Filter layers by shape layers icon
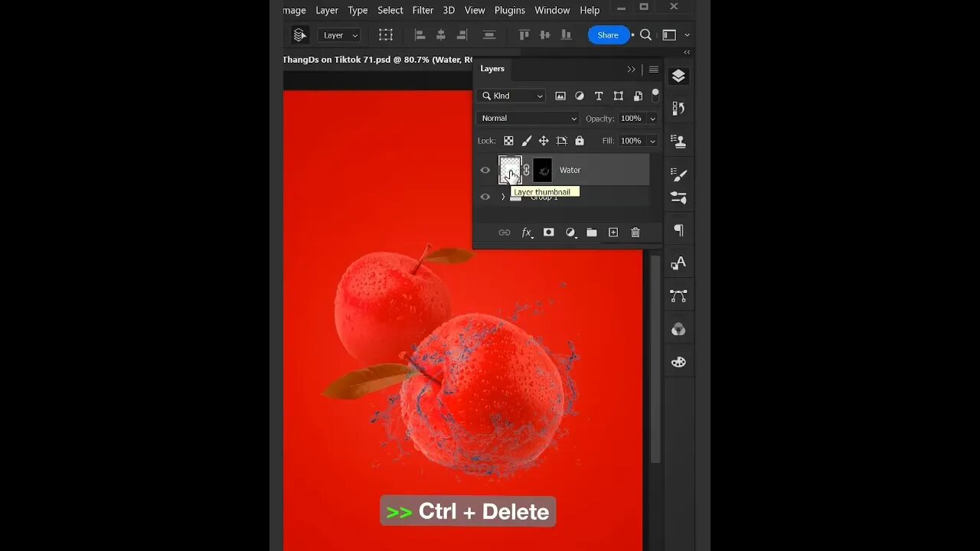This screenshot has width=980, height=551. (x=618, y=96)
